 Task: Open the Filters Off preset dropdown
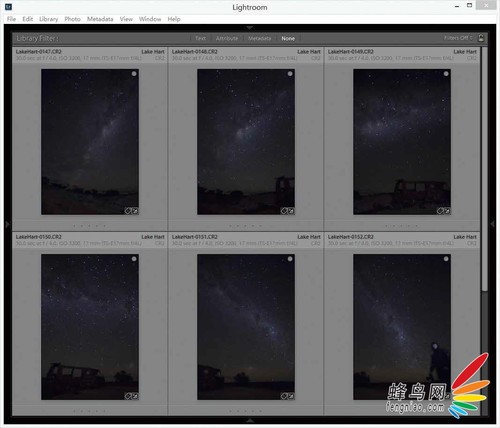point(458,38)
